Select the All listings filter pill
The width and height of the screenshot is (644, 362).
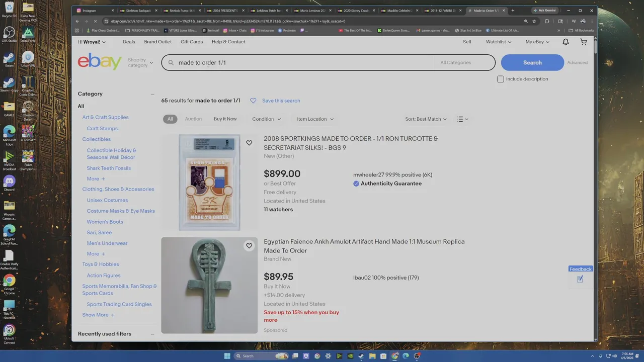pyautogui.click(x=170, y=119)
